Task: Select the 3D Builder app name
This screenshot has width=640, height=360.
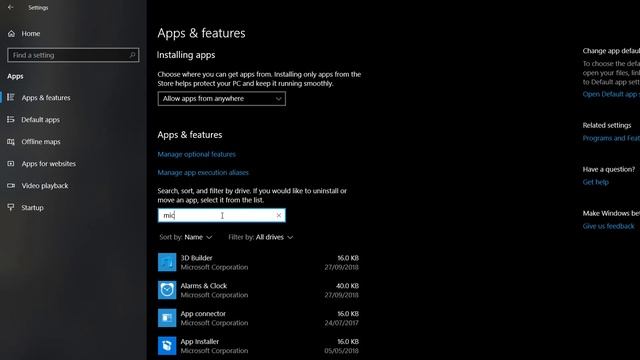Action: [x=196, y=258]
